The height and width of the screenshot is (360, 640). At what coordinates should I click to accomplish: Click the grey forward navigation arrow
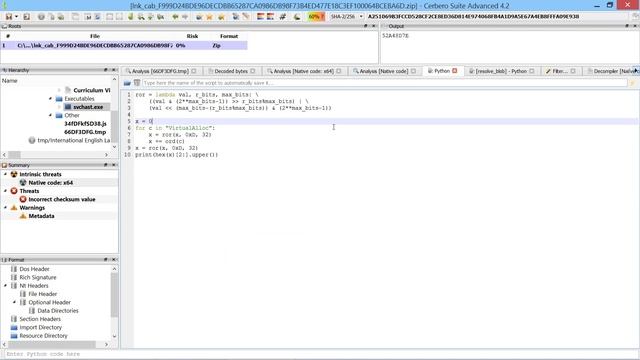pyautogui.click(x=185, y=17)
